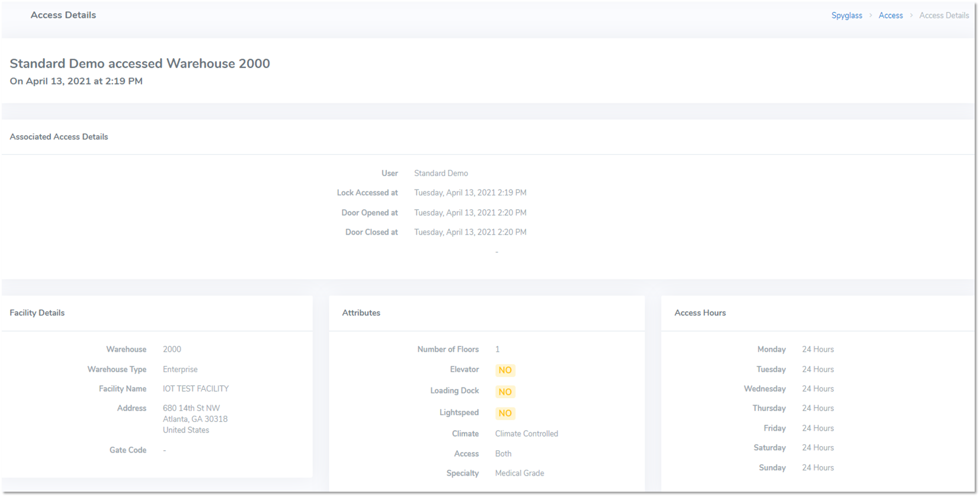Click the Loading Dock NO badge
Viewport: 980px width, 497px height.
click(505, 392)
